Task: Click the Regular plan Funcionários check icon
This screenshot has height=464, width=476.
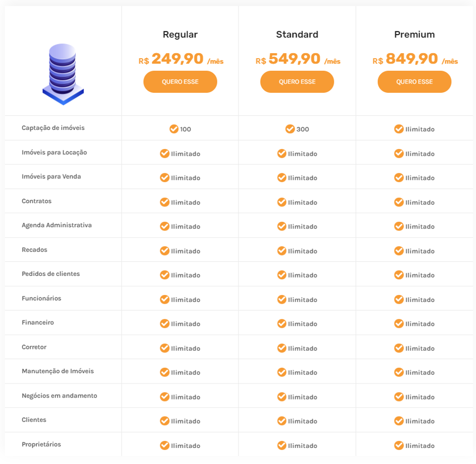Action: (165, 299)
